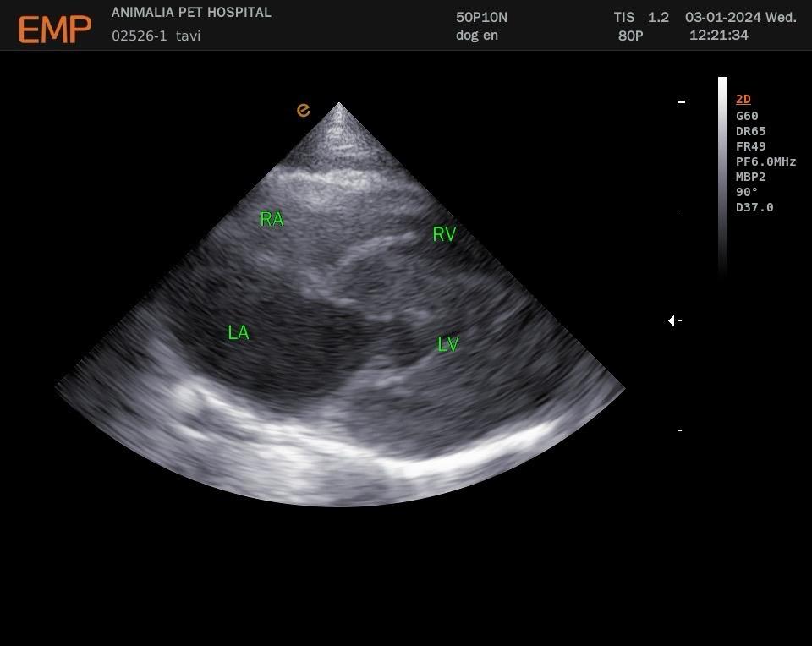Click the DR65 dynamic range value
Image resolution: width=812 pixels, height=646 pixels.
(x=750, y=131)
